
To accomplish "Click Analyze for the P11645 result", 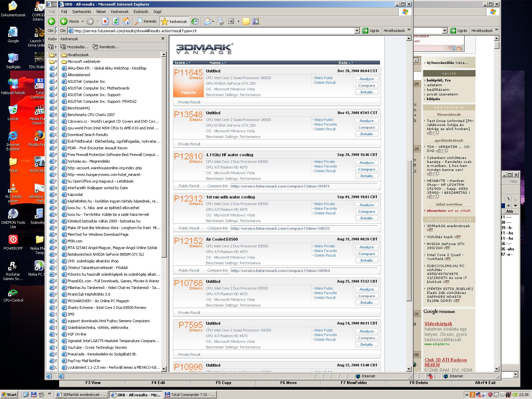I will [x=367, y=79].
